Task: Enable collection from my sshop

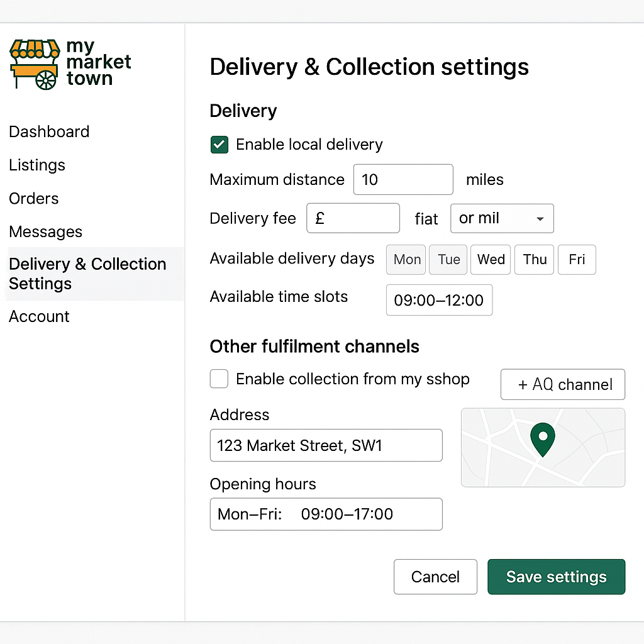Action: [x=219, y=379]
